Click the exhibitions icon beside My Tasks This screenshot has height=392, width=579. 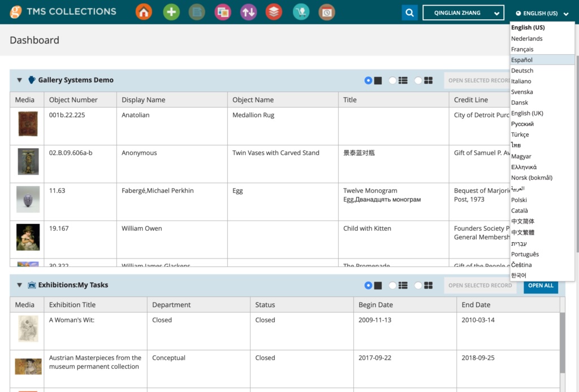[32, 285]
